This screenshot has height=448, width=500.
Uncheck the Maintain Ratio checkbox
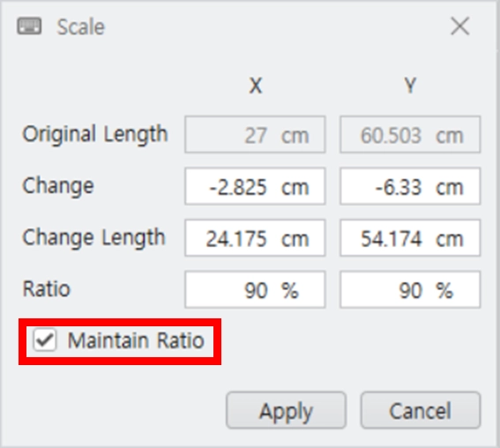tap(45, 340)
